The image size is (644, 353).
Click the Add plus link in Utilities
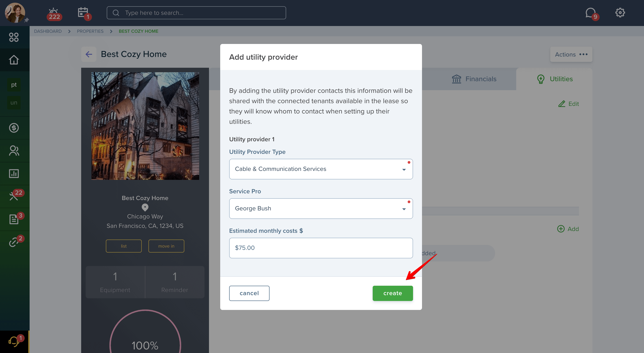[x=568, y=229]
